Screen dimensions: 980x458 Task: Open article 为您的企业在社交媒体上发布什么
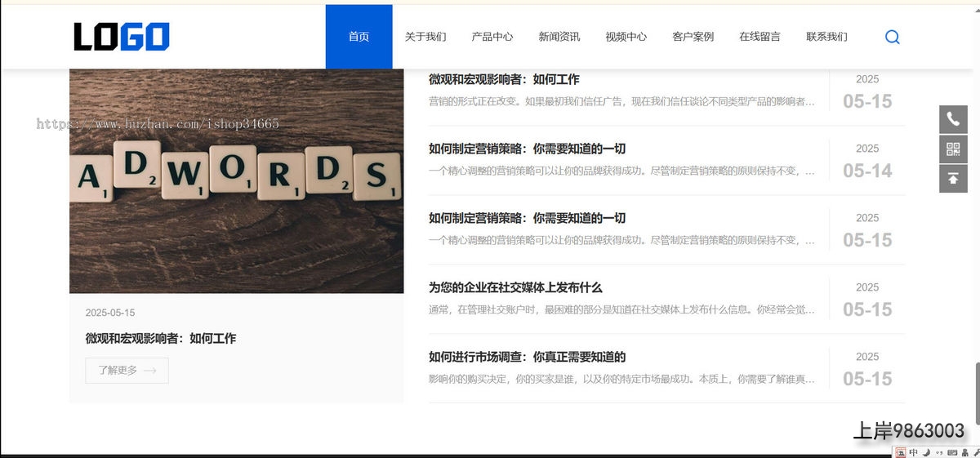515,287
